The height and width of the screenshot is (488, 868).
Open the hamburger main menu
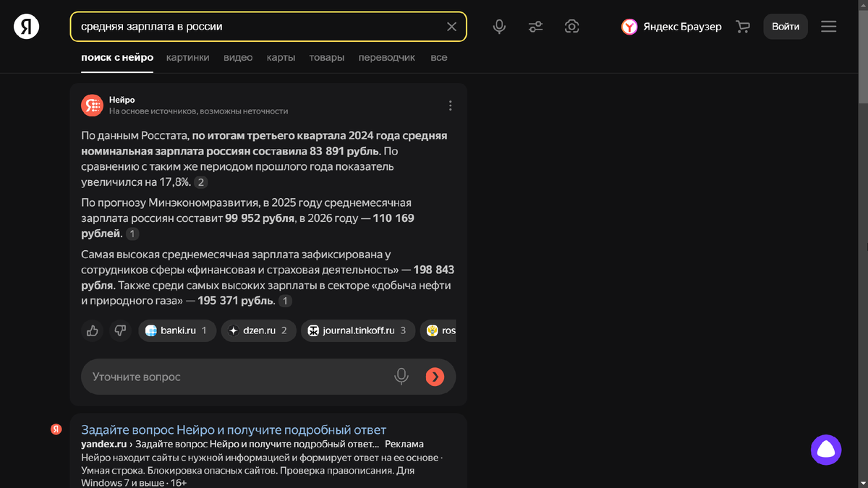[828, 27]
